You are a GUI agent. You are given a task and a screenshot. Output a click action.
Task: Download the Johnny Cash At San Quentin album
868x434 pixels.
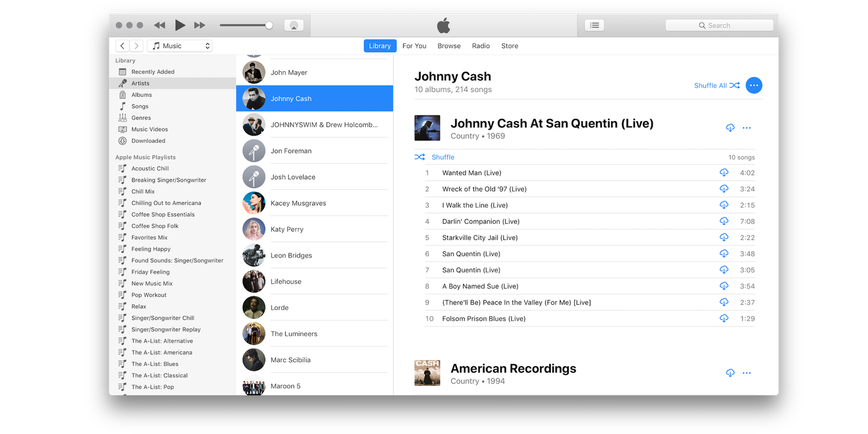730,128
